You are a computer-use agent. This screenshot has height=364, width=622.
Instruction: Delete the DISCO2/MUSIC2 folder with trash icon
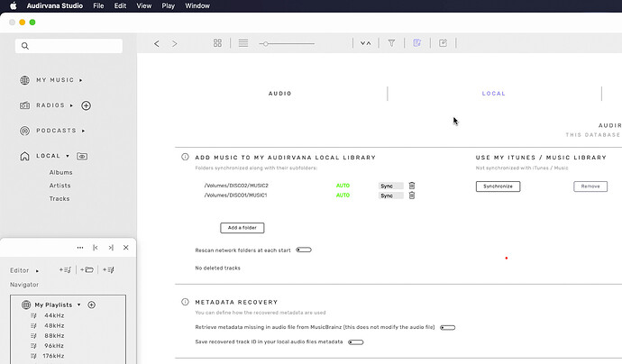[x=412, y=186]
